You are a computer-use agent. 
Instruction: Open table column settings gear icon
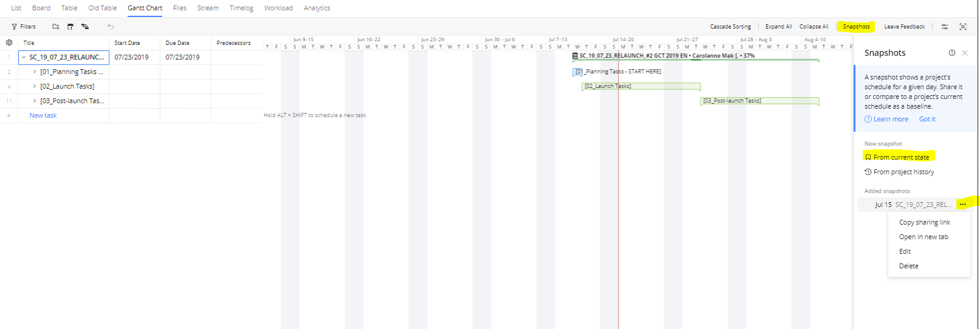point(9,42)
